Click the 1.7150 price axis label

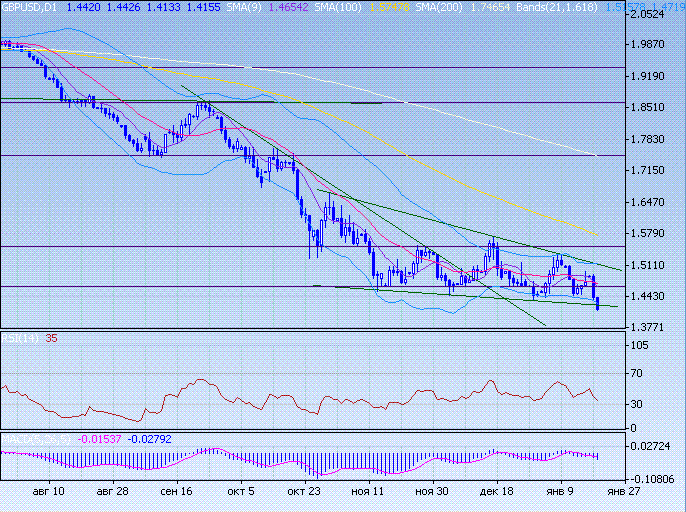(x=656, y=171)
